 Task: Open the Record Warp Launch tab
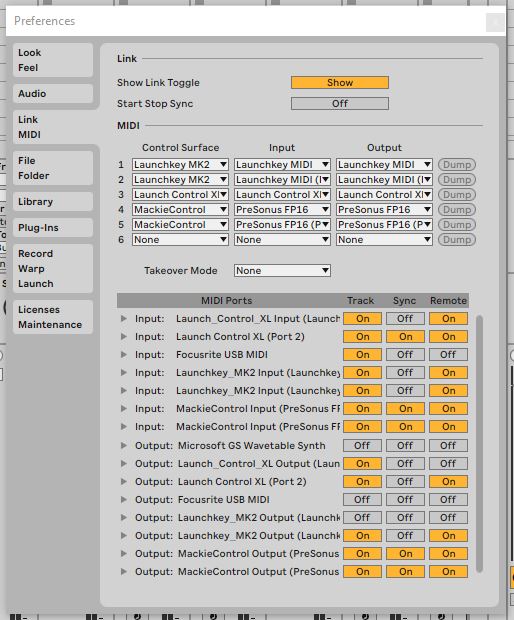53,268
